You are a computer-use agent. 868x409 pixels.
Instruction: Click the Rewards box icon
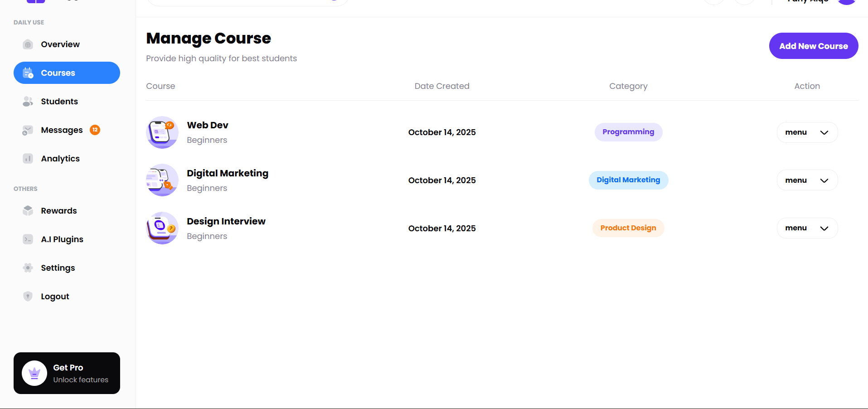click(x=28, y=211)
